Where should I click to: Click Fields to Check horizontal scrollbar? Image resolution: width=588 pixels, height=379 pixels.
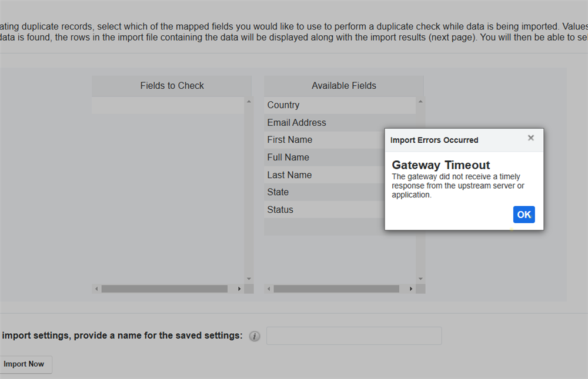coord(164,289)
